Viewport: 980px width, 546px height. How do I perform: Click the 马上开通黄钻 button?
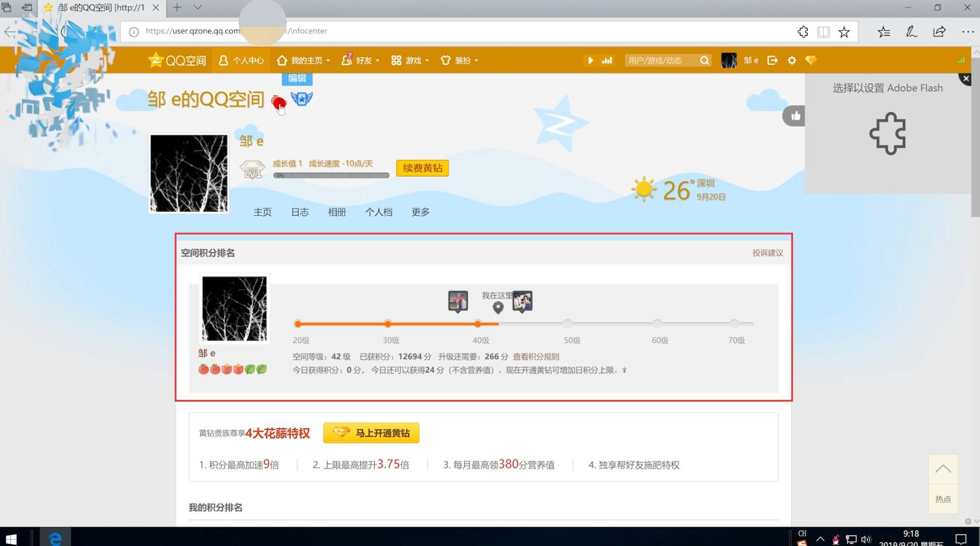[x=371, y=433]
